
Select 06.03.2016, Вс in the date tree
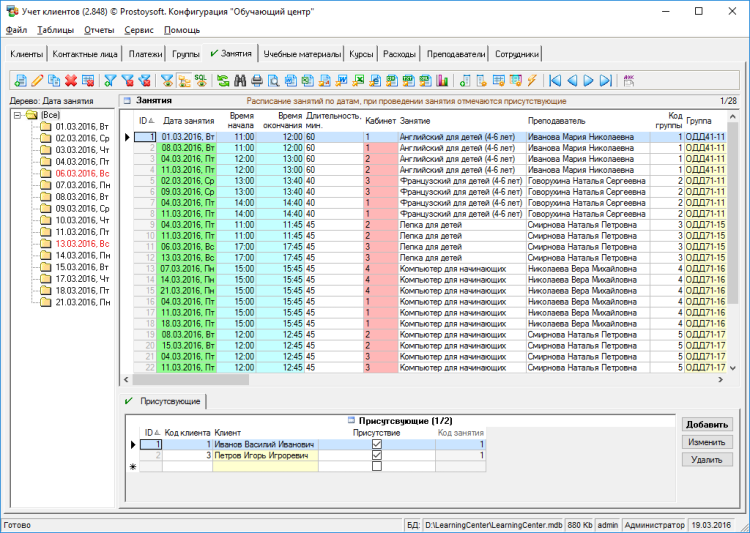click(x=82, y=173)
